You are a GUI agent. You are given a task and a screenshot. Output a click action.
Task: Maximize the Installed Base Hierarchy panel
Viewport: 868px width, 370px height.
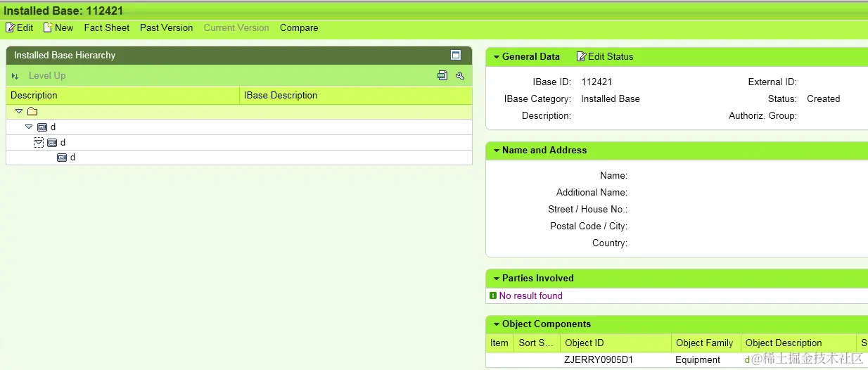[456, 55]
